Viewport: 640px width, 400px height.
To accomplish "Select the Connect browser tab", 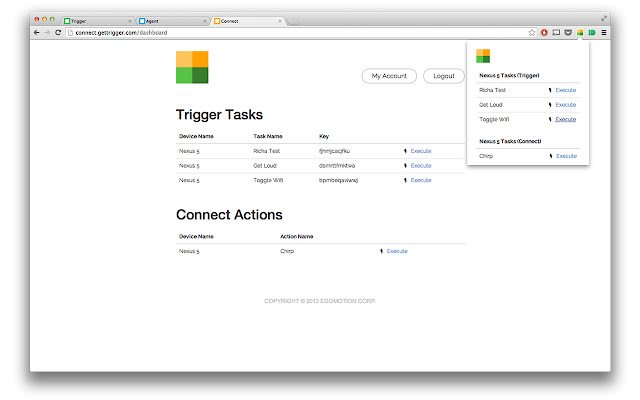I will coord(248,21).
